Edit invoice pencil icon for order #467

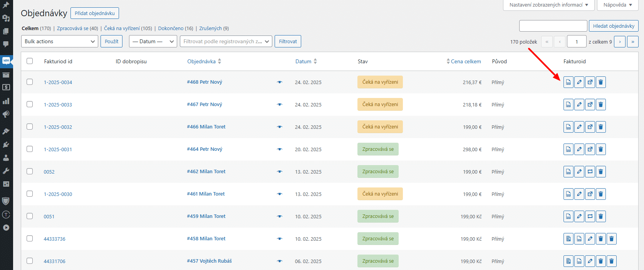click(579, 105)
